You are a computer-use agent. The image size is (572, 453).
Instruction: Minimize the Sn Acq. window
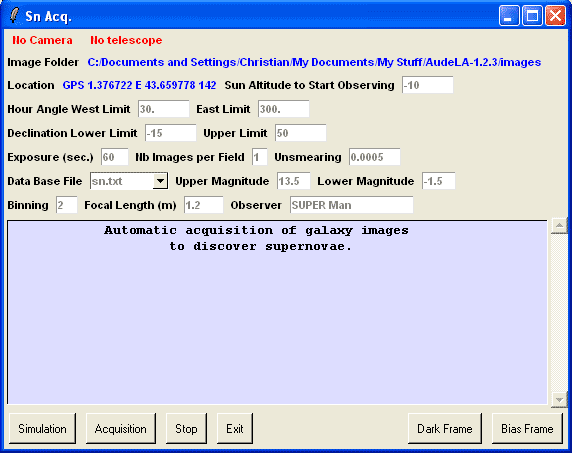pyautogui.click(x=509, y=16)
